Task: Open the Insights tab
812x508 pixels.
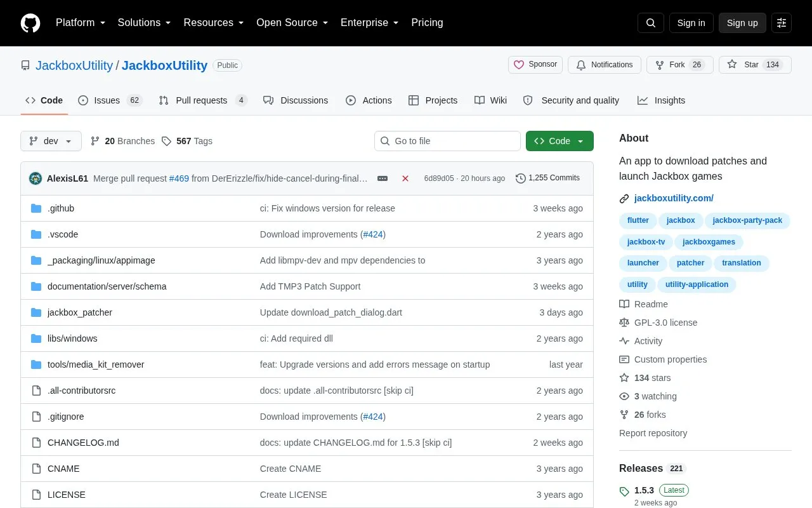Action: pyautogui.click(x=662, y=100)
